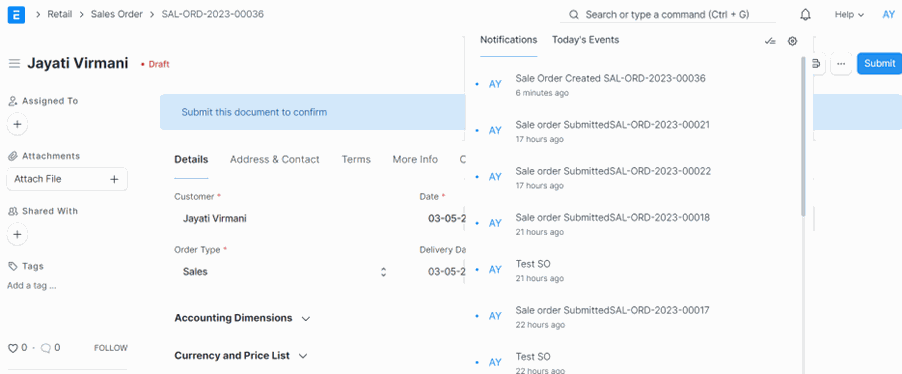Click the AY user avatar in navbar
Viewport: 902px width, 374px height.
pos(888,14)
